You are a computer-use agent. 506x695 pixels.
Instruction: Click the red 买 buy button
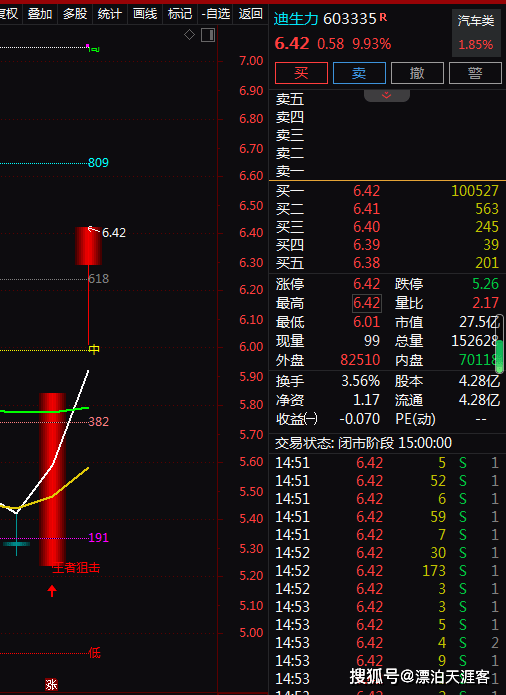pos(301,73)
